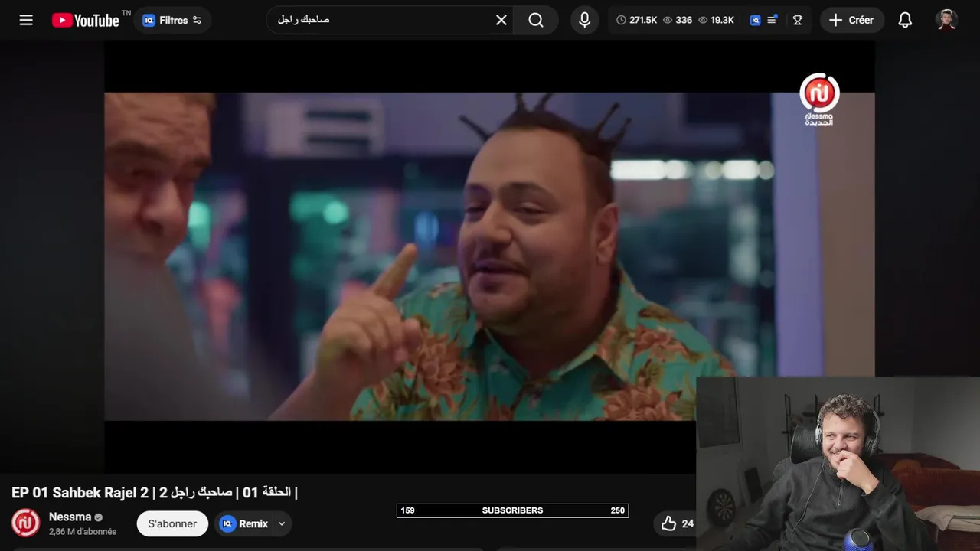The height and width of the screenshot is (551, 980).
Task: Open the vidIQ list menu icon
Action: (772, 20)
